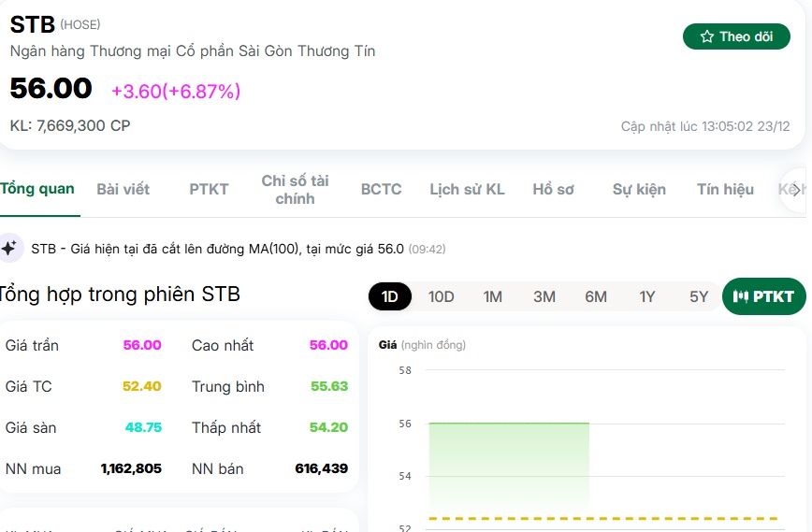The height and width of the screenshot is (532, 812).
Task: Go to the BCTC tab
Action: pos(381,190)
